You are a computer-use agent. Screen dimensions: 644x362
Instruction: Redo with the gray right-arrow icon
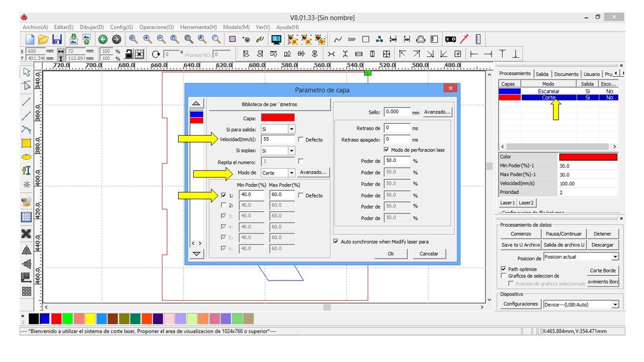click(x=116, y=39)
